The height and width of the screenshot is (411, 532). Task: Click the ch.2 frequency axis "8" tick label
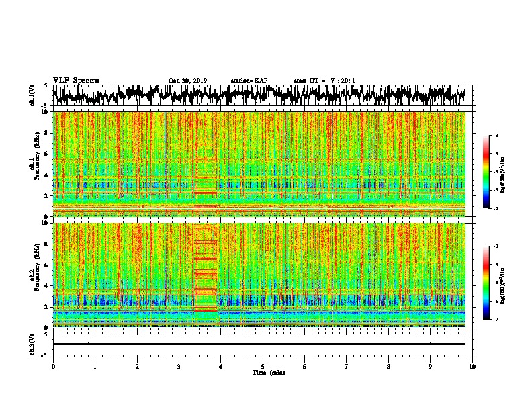pos(46,244)
